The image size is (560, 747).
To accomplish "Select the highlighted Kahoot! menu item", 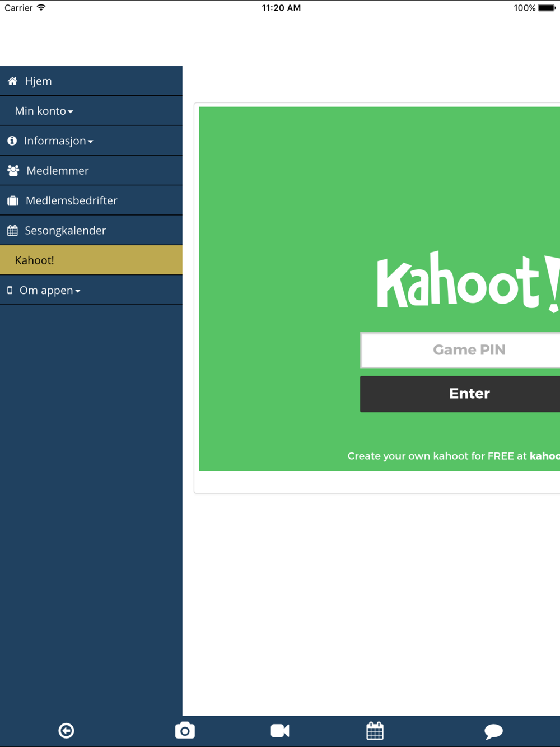I will (x=91, y=260).
